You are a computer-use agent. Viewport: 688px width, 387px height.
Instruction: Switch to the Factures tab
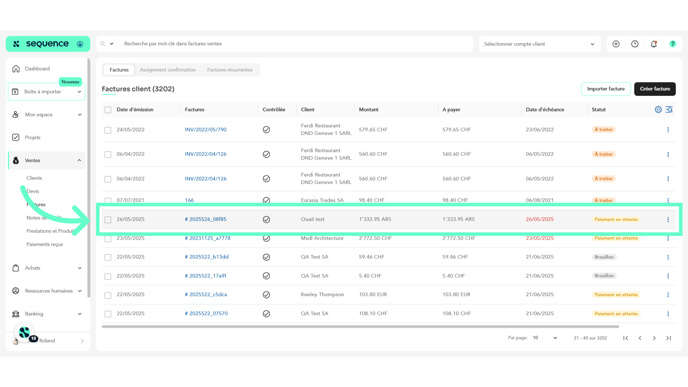[119, 70]
